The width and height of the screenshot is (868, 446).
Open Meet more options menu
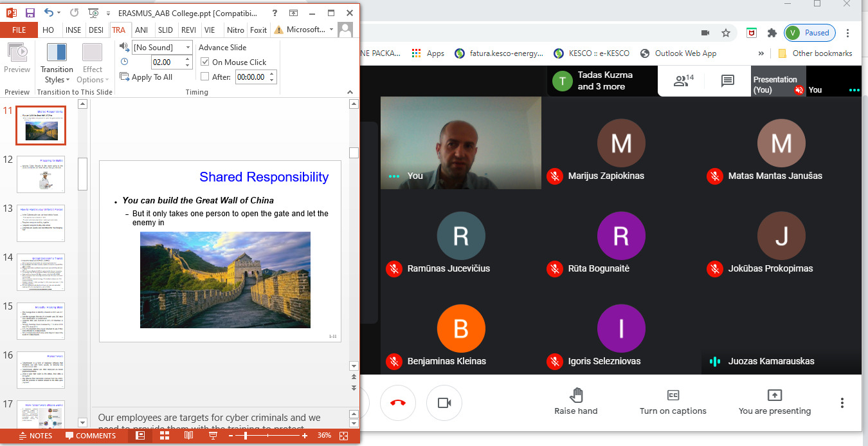[x=842, y=403]
